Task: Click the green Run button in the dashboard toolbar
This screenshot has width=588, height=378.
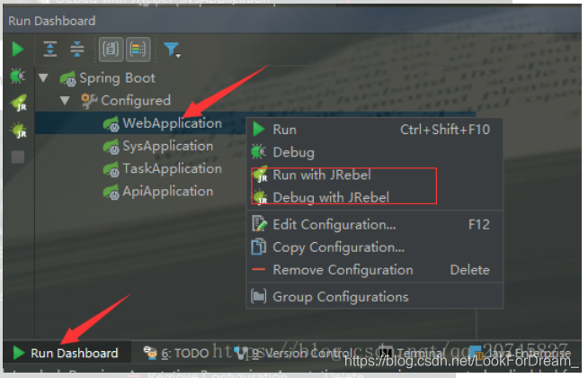Action: (17, 49)
